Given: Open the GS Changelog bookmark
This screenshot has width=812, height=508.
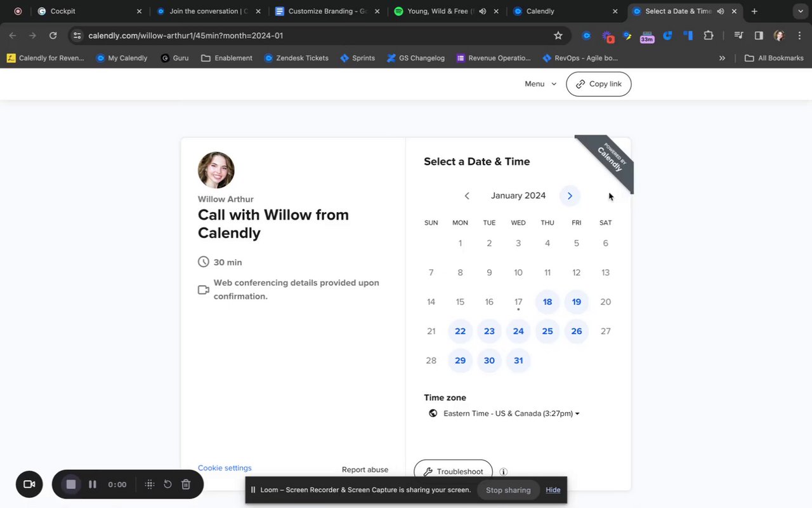Looking at the screenshot, I should (x=416, y=58).
